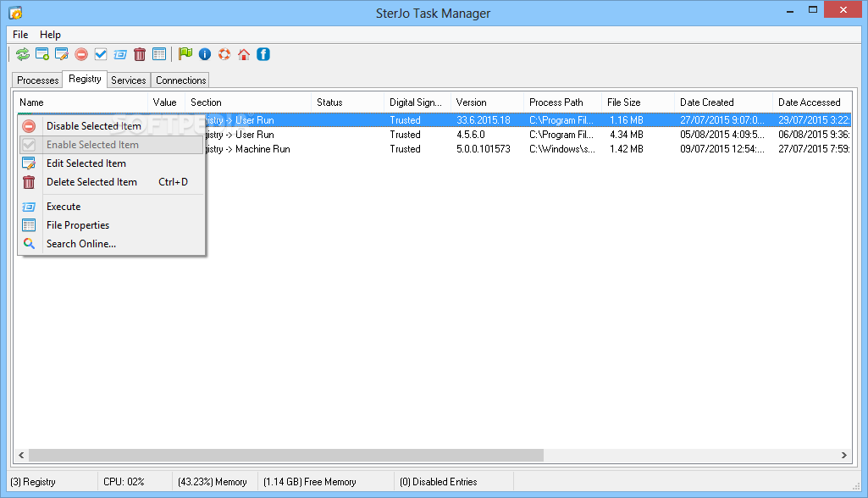This screenshot has height=498, width=868.
Task: Click the 4.34 MB file size cell
Action: [x=626, y=135]
